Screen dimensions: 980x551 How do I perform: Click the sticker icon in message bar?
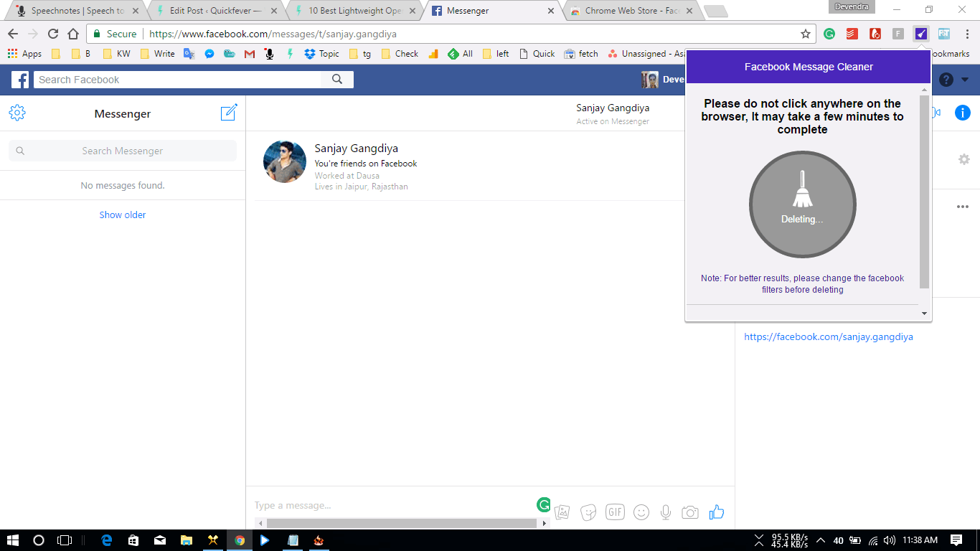(x=588, y=512)
